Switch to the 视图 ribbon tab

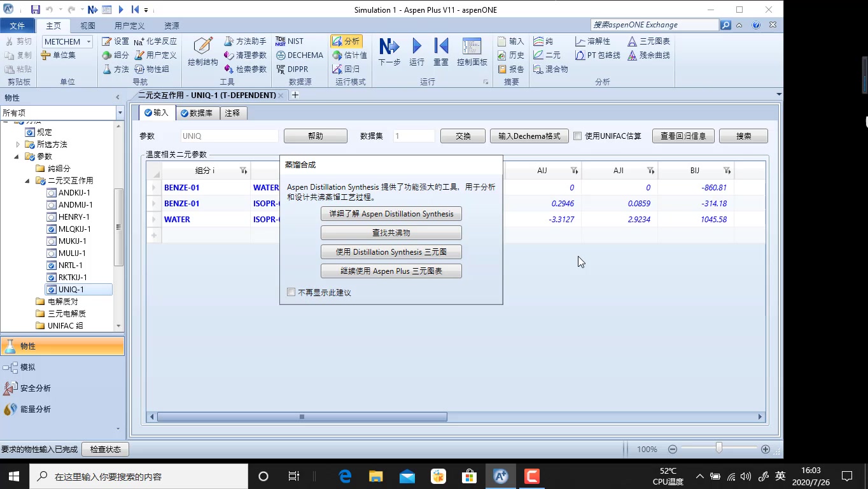87,25
